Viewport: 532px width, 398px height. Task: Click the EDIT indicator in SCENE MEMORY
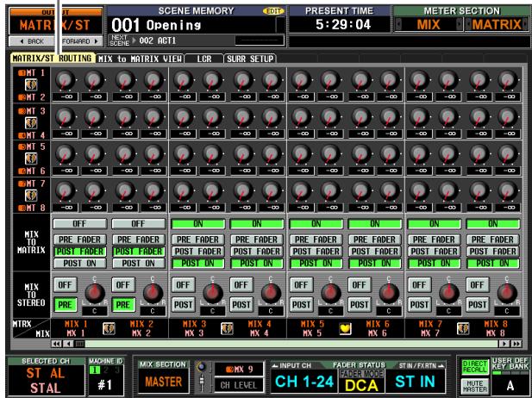[273, 11]
